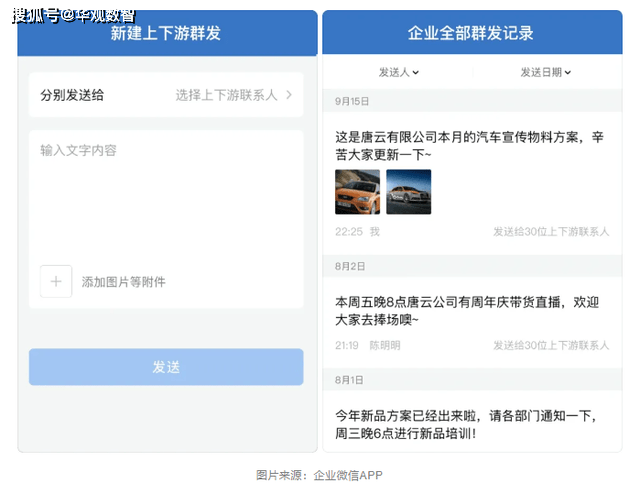This screenshot has width=640, height=494.
Task: Click the 添加图片等附件 label
Action: click(124, 282)
